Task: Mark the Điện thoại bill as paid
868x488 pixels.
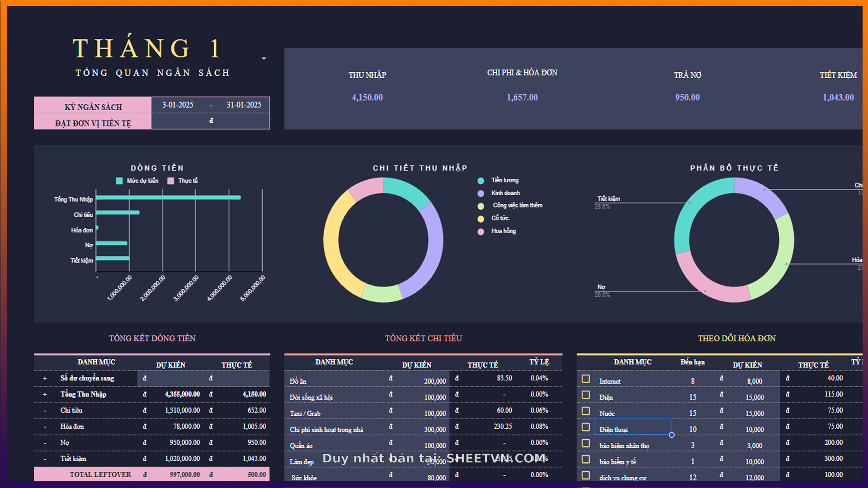Action: click(586, 427)
